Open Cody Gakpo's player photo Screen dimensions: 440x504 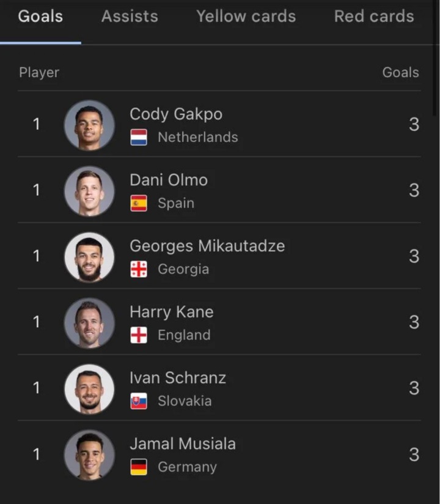point(89,125)
